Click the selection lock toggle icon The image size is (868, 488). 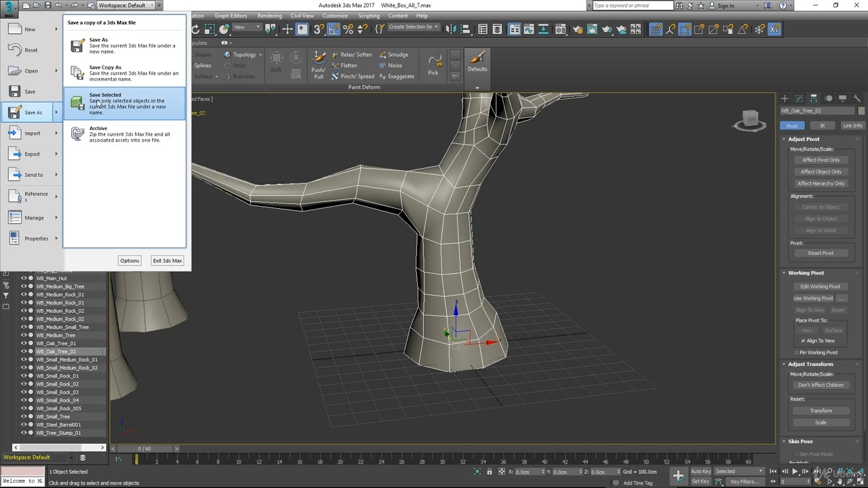[x=489, y=472]
